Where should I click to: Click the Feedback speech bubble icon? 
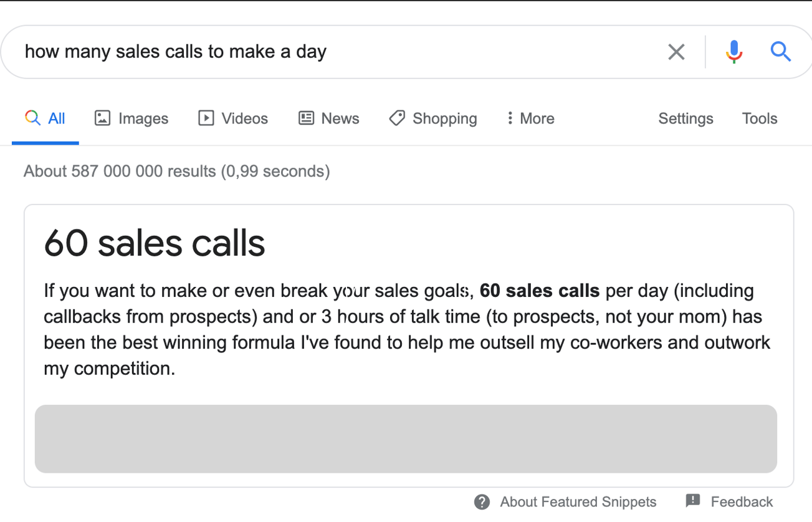pos(692,501)
